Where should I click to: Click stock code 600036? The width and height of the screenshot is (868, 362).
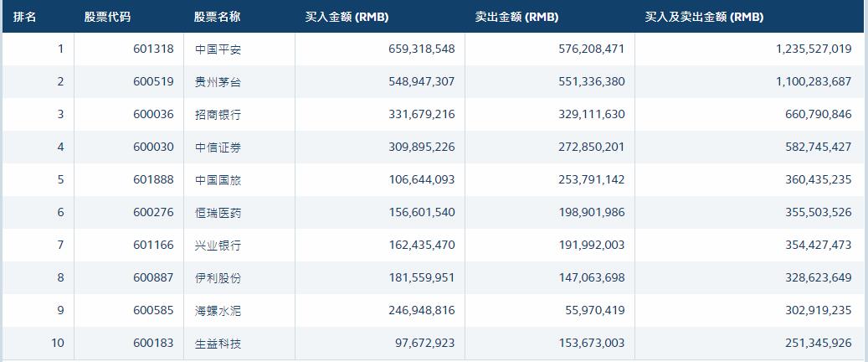153,115
